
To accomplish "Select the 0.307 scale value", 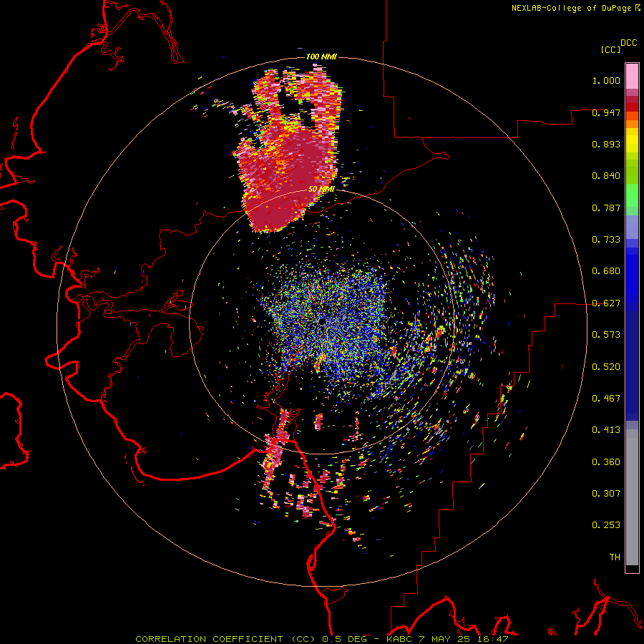I will coord(606,494).
